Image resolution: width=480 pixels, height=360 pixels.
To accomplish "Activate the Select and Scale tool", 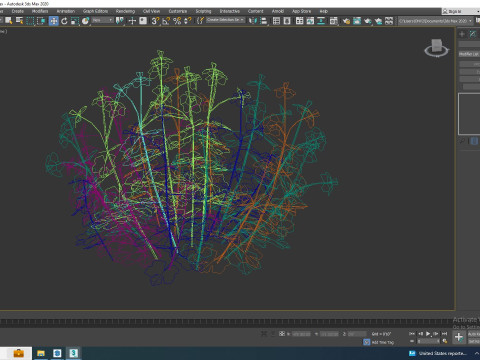I will (x=75, y=21).
